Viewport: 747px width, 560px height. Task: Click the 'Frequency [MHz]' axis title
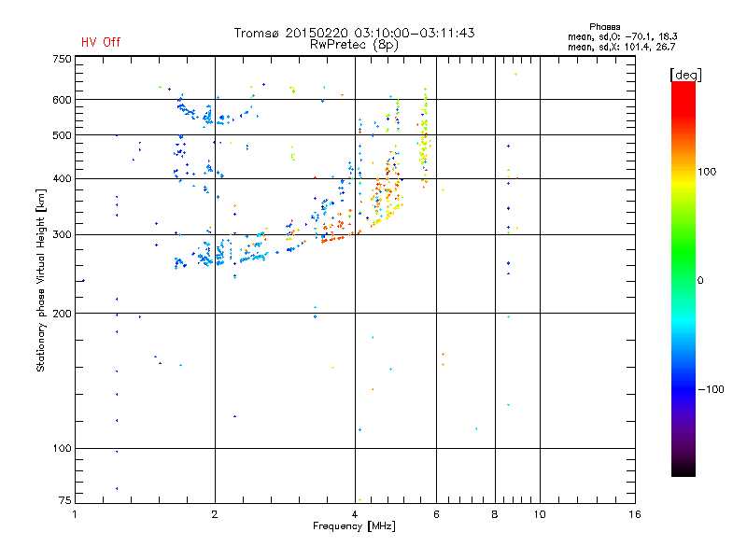[x=354, y=526]
